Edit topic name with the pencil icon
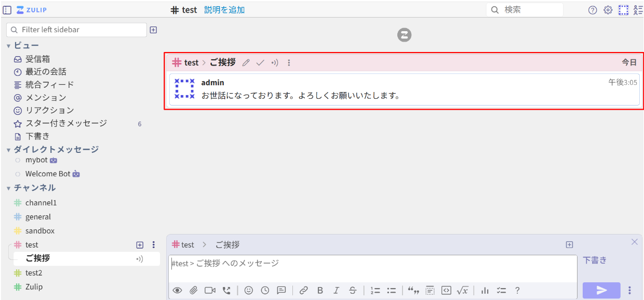Screen dimensions: 644x300 [x=246, y=62]
